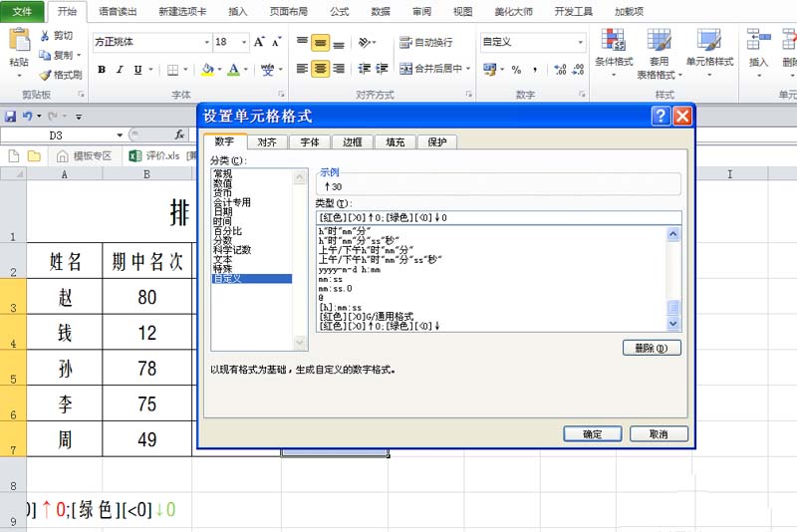Open Cell Styles (单元格样式)
Screen dimensions: 797x532
(709, 53)
